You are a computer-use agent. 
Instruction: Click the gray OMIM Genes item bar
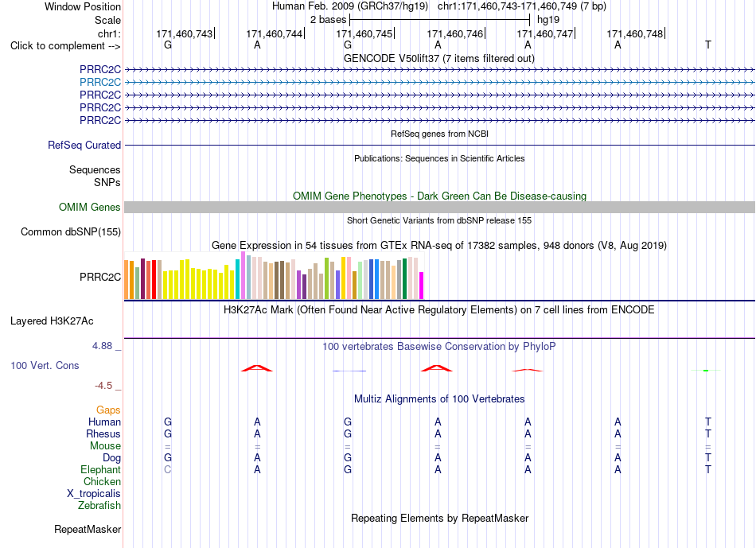440,208
